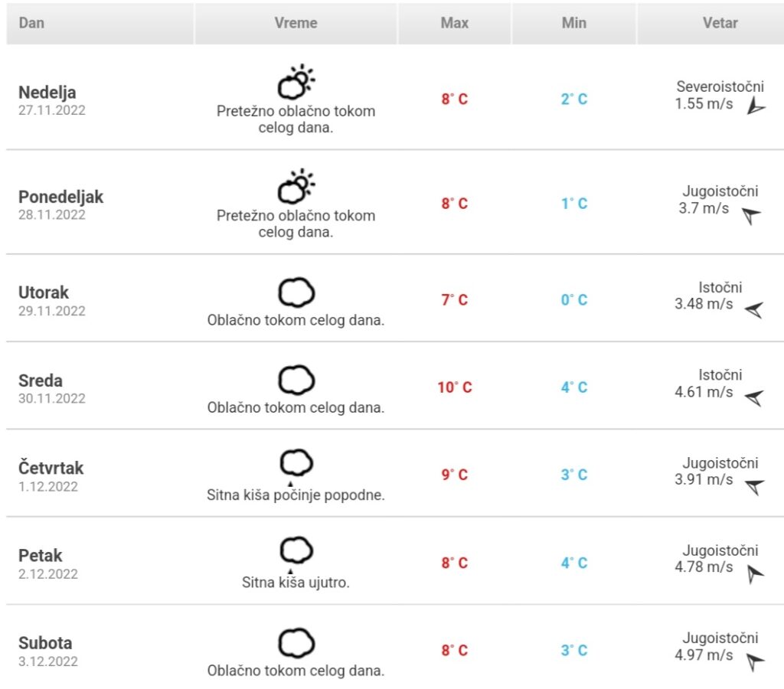Select the cloud icon for Sreda
This screenshot has height=689, width=784.
tap(296, 380)
